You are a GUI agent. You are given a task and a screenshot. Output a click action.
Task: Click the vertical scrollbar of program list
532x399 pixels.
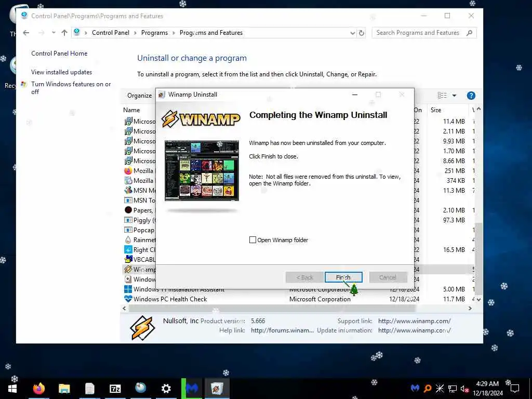click(x=478, y=259)
